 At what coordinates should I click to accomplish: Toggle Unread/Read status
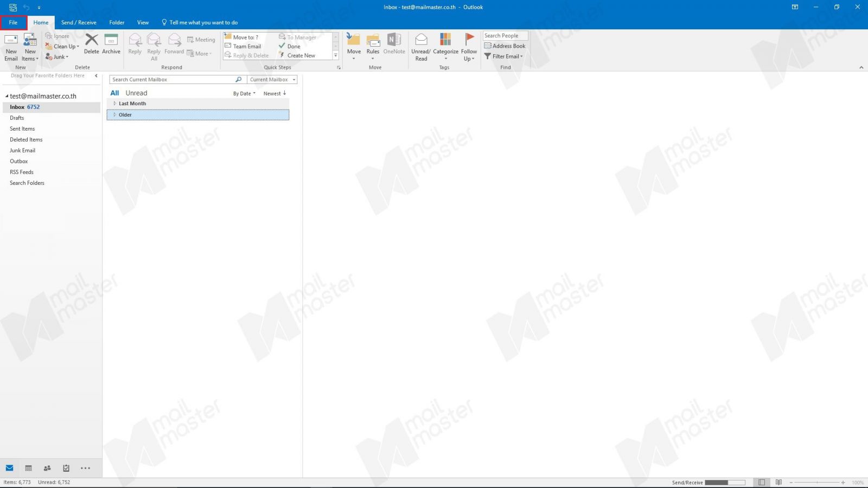(x=421, y=47)
